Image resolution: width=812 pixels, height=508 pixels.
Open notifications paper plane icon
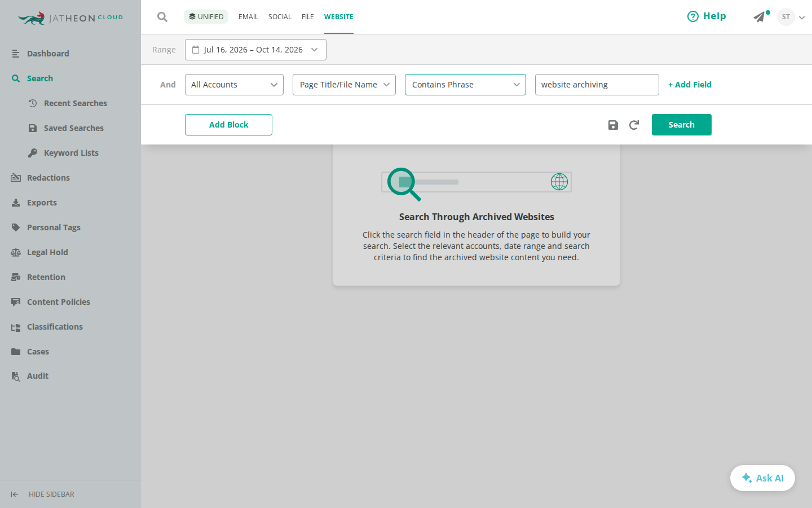click(760, 16)
